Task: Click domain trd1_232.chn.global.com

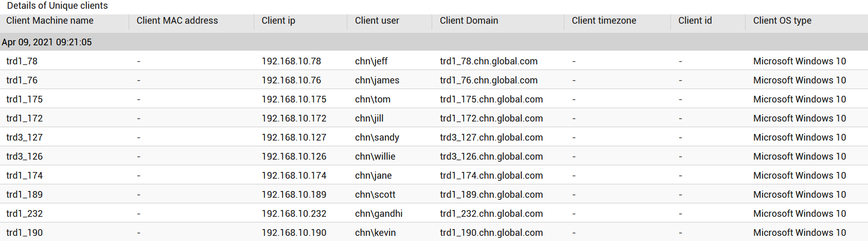Action: 491,214
